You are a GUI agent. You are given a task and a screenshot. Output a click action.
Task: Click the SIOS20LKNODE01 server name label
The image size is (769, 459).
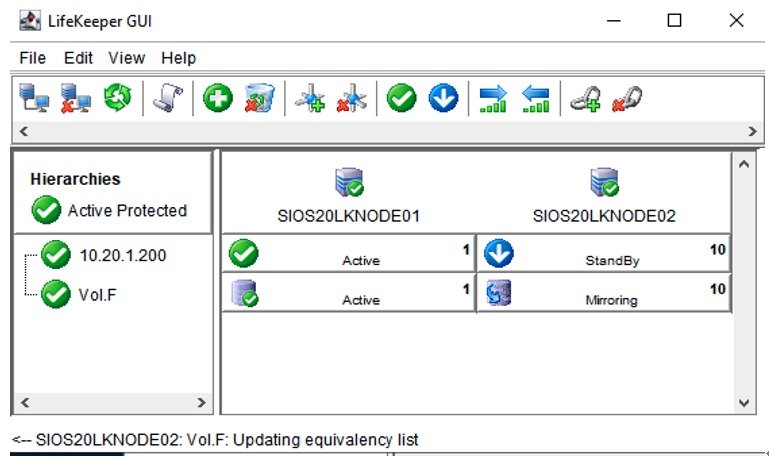coord(349,216)
